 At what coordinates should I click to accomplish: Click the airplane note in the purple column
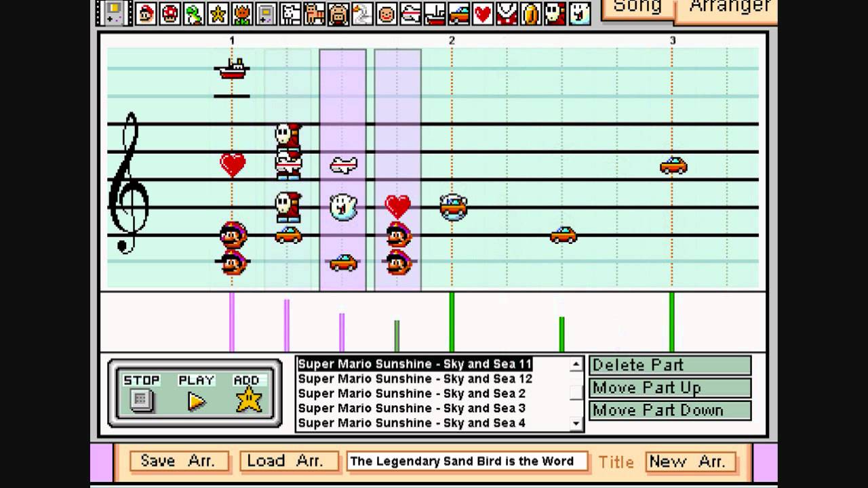(x=344, y=165)
